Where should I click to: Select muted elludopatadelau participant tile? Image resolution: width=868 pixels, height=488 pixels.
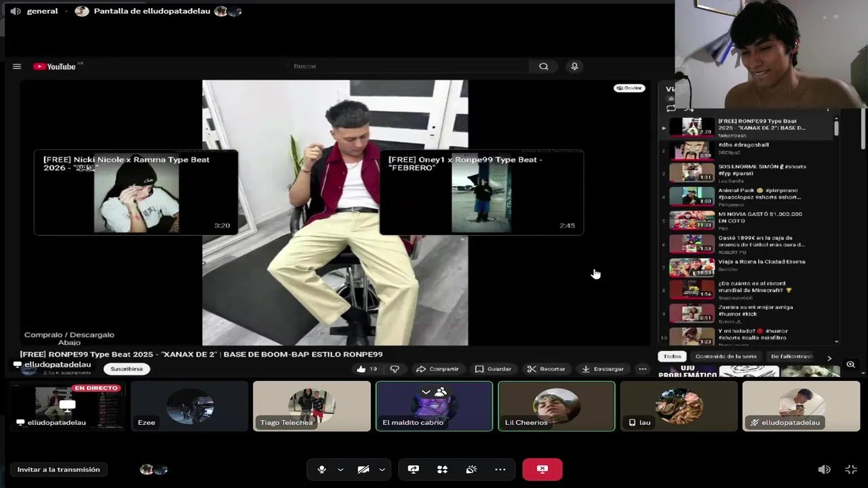(801, 406)
